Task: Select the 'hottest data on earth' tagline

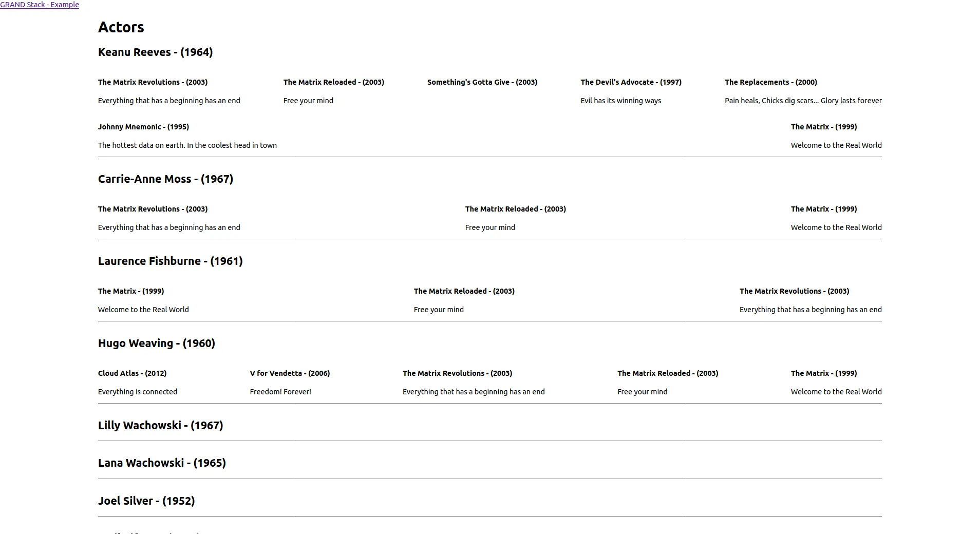Action: pyautogui.click(x=187, y=145)
